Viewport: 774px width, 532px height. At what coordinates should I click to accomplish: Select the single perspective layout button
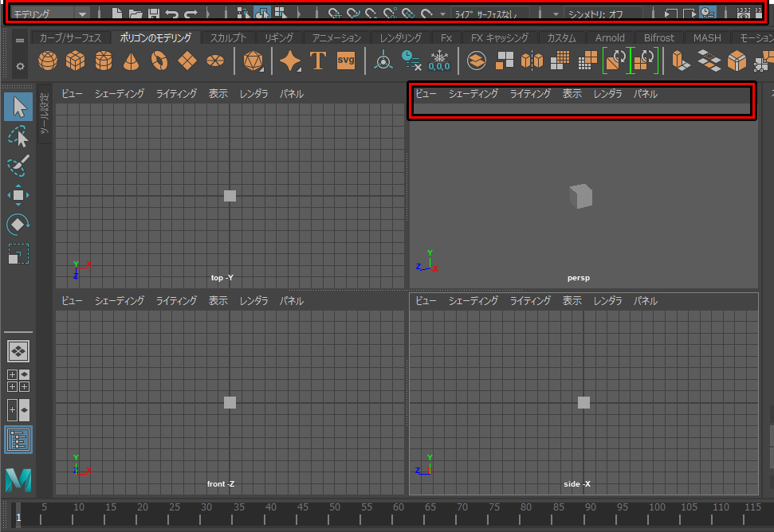pos(18,351)
